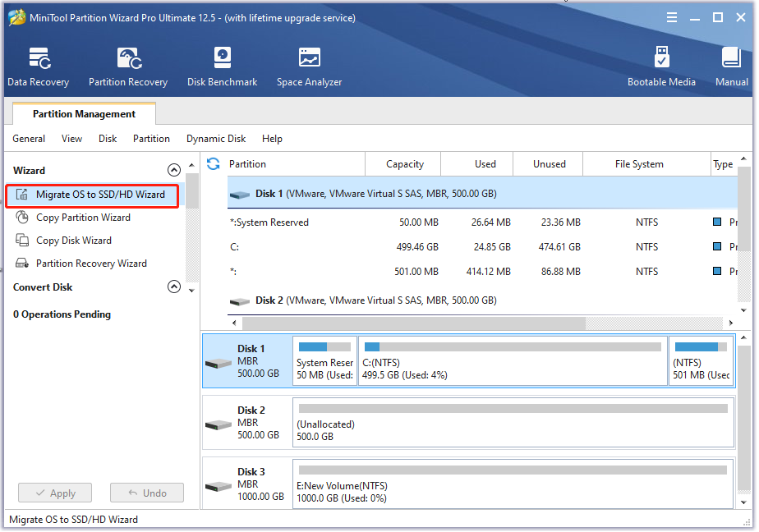Select the C: partition row
Image resolution: width=759 pixels, height=532 pixels.
coord(483,246)
